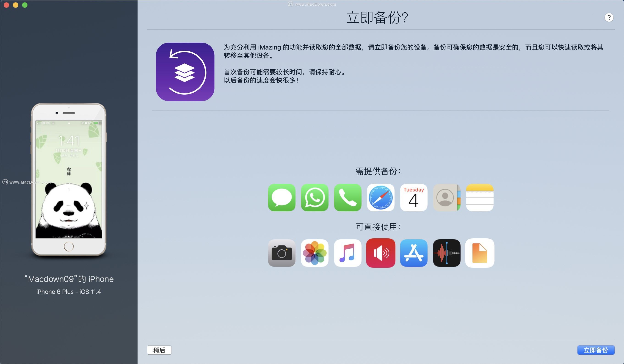The image size is (624, 364).
Task: Click the yellow Notes icon
Action: click(480, 197)
